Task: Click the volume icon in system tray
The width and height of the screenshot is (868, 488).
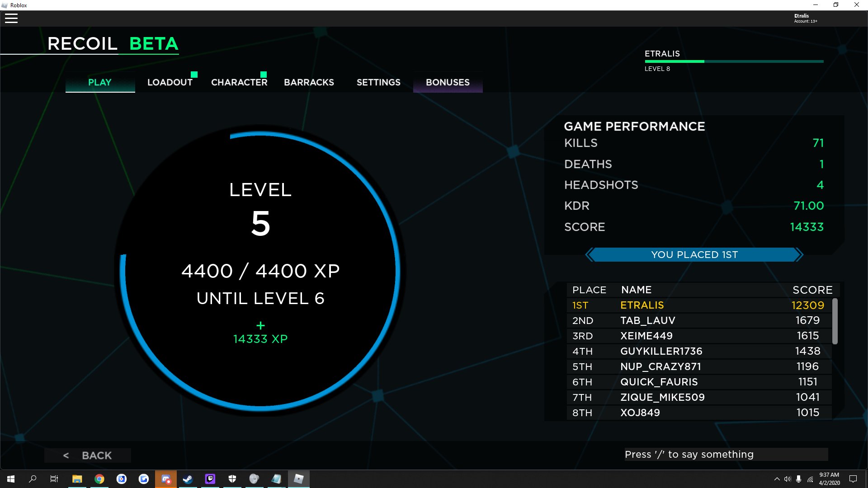Action: pos(788,479)
